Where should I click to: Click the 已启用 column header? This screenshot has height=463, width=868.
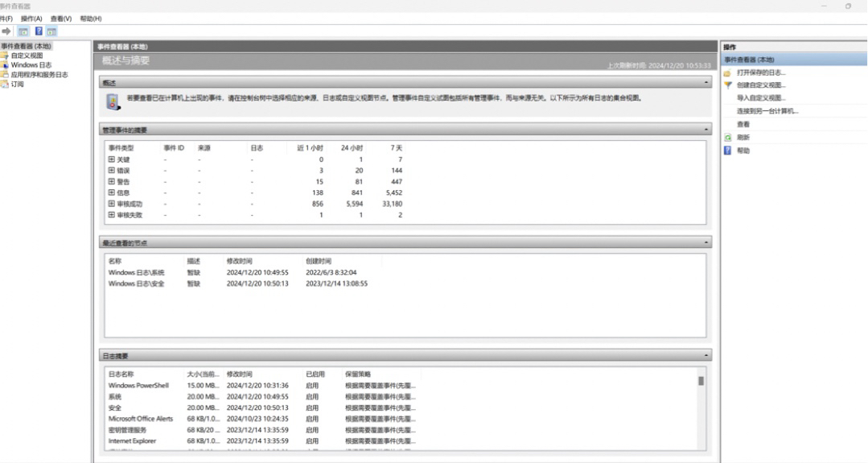pos(315,374)
